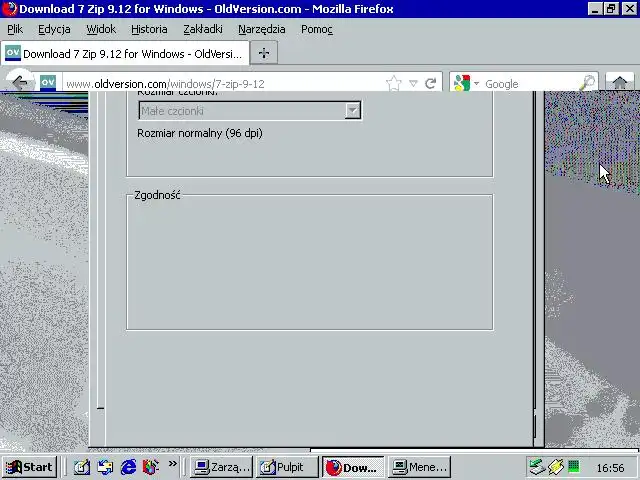Click the search magnifier icon

(587, 83)
